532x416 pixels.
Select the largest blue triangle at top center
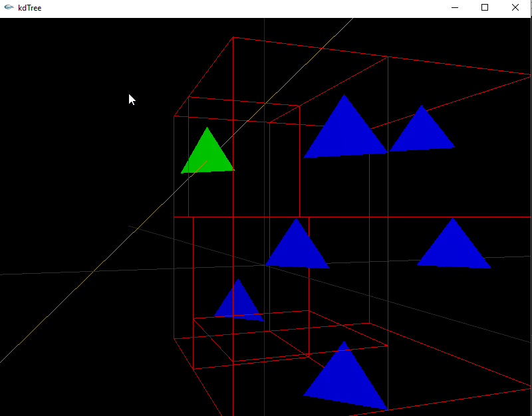tap(344, 133)
